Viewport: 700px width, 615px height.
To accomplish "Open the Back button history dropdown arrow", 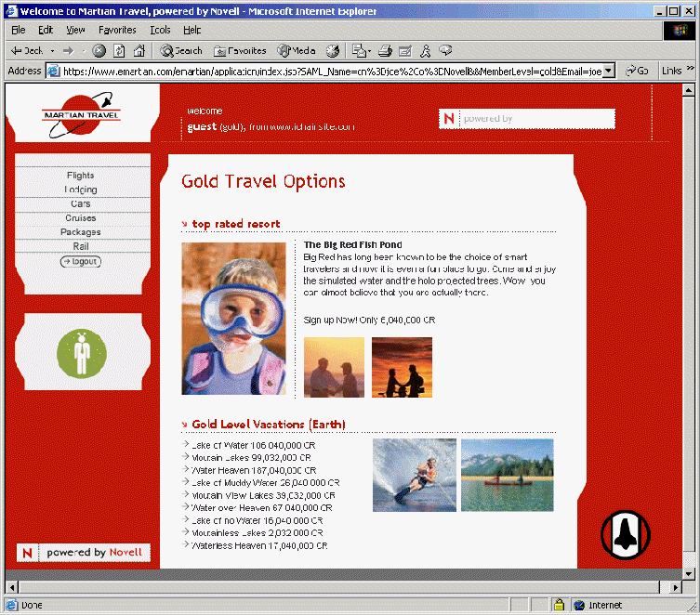I will (x=53, y=50).
